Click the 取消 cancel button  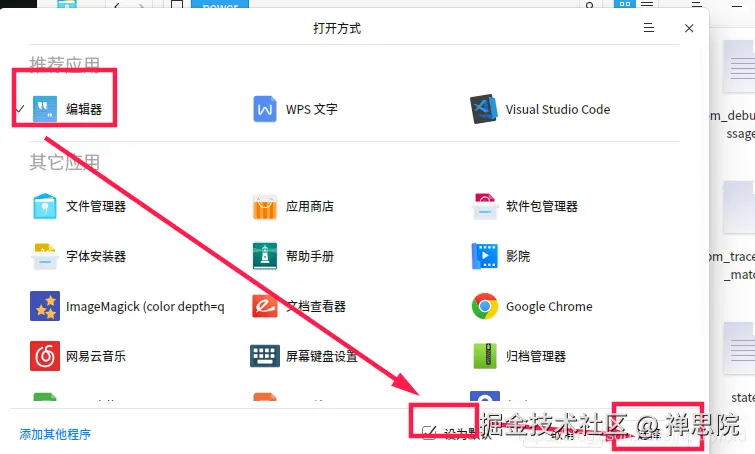pos(562,434)
